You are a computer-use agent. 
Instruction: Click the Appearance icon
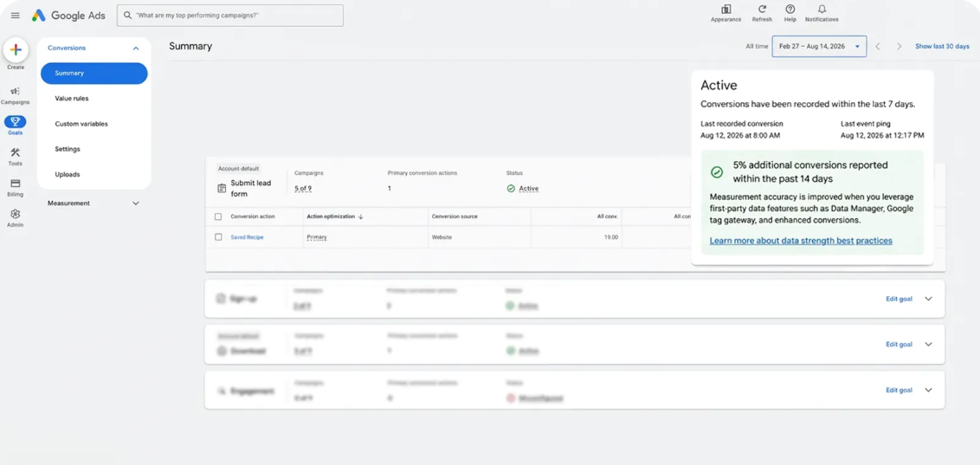tap(725, 10)
